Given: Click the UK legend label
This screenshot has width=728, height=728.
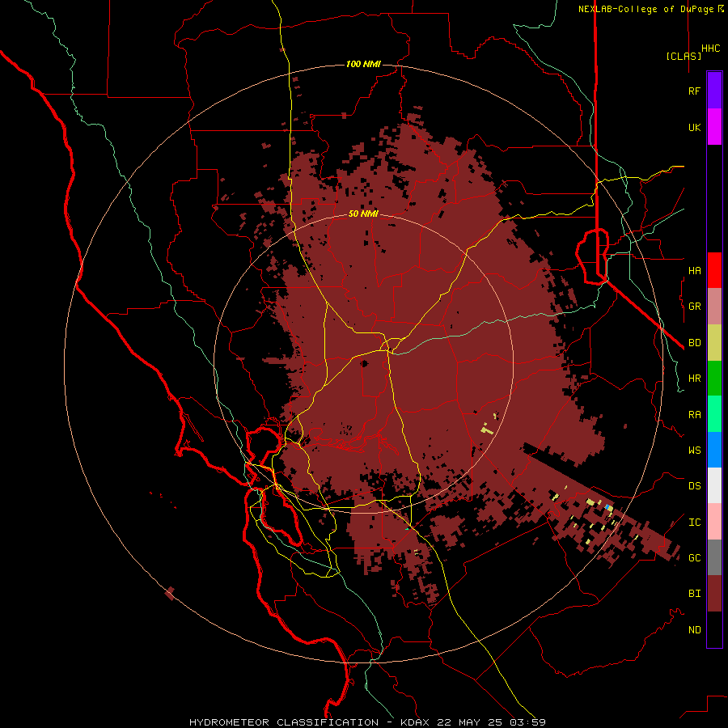Looking at the screenshot, I should pos(694,127).
